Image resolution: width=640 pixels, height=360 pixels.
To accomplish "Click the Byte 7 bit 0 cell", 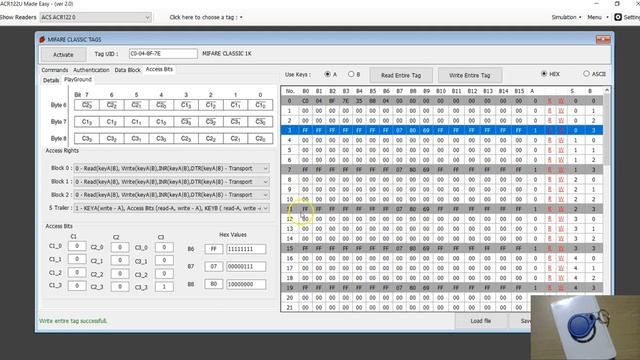I will pyautogui.click(x=260, y=122).
